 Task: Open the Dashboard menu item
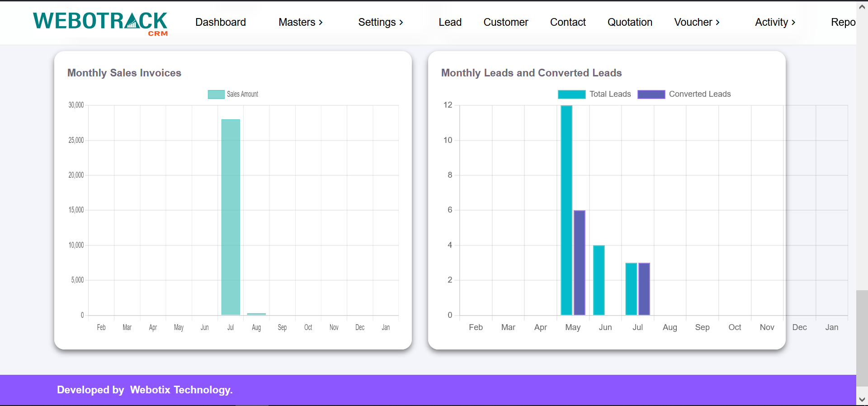click(x=221, y=22)
